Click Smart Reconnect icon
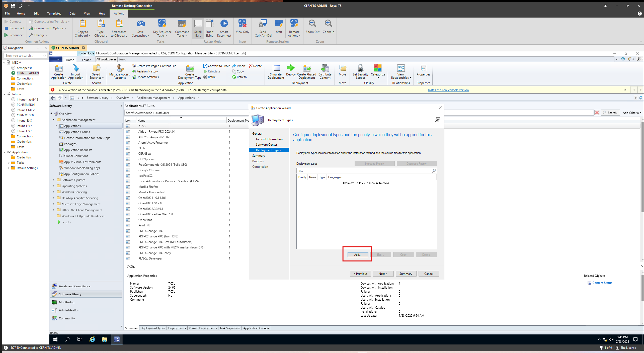This screenshot has height=353, width=644. pyautogui.click(x=224, y=28)
